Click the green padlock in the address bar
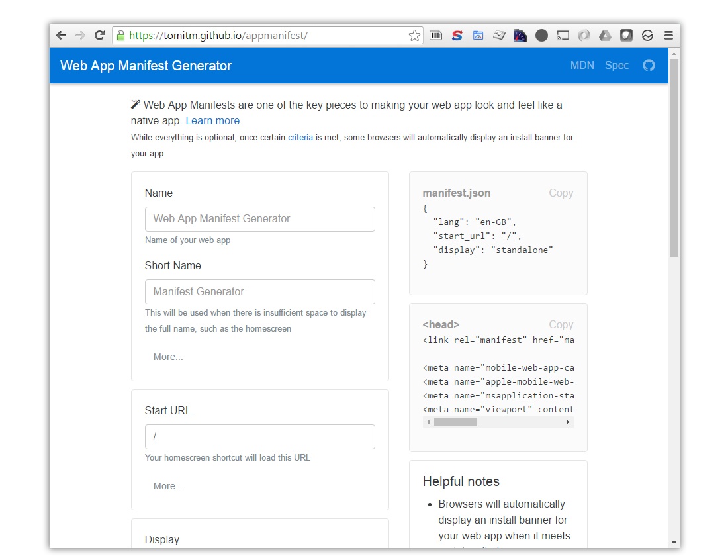The image size is (728, 560). pyautogui.click(x=120, y=36)
